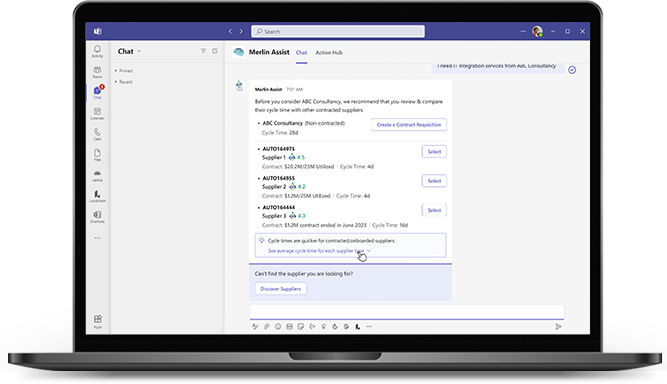Open the user profile avatar
The image size is (667, 384).
pyautogui.click(x=537, y=31)
